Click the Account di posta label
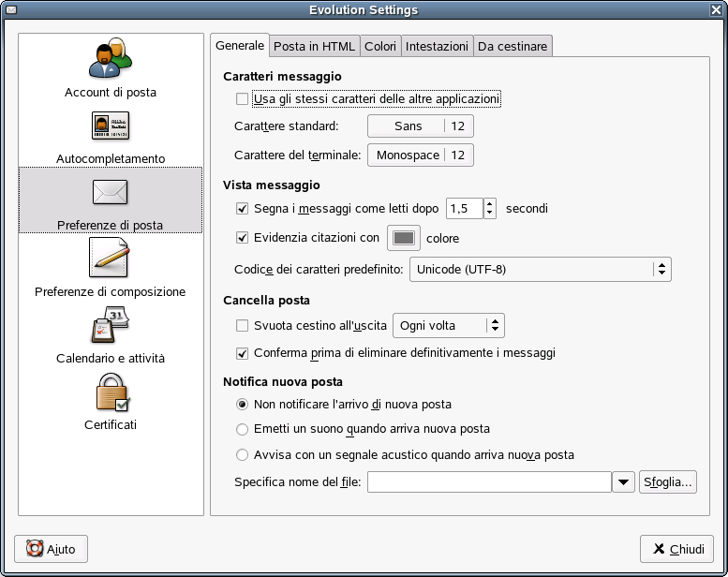728x577 pixels. [111, 93]
